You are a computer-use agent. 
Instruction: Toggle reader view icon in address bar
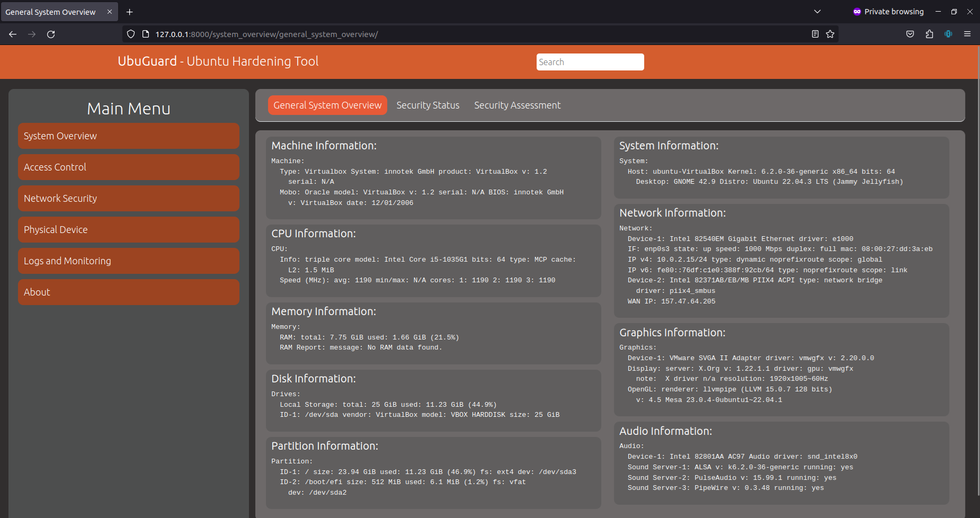point(815,34)
